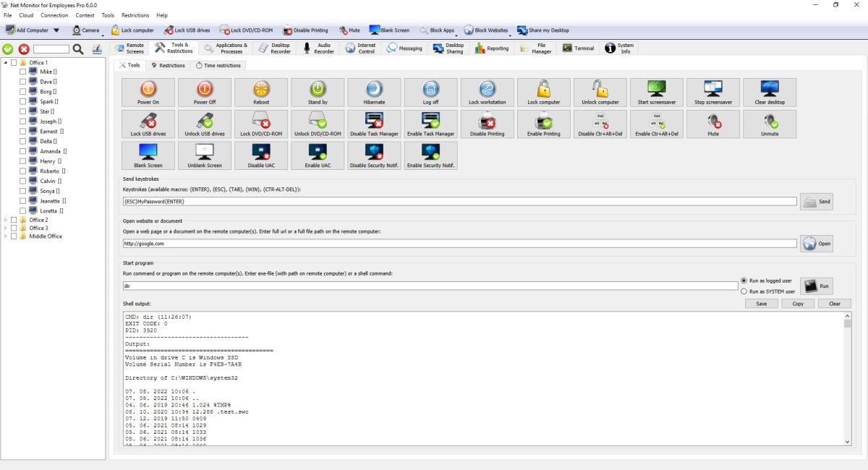Select the Hibernate action icon
The width and height of the screenshot is (868, 470).
click(x=374, y=92)
